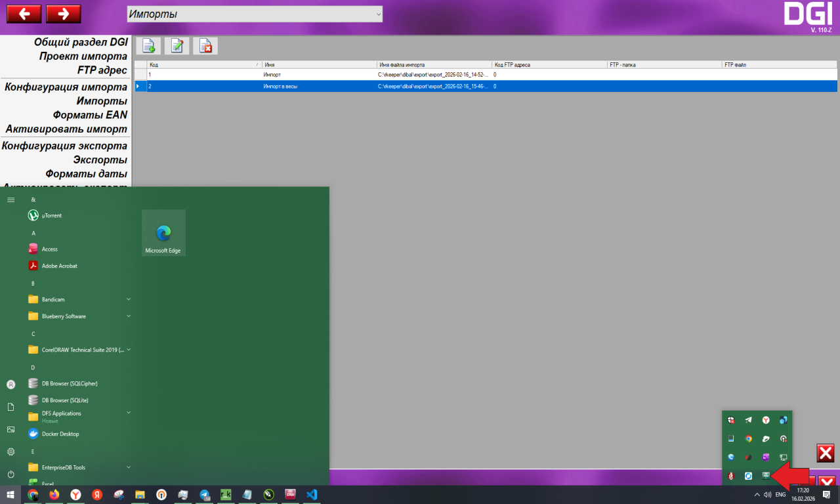Open OneNote icon in system tray popup

pyautogui.click(x=765, y=457)
